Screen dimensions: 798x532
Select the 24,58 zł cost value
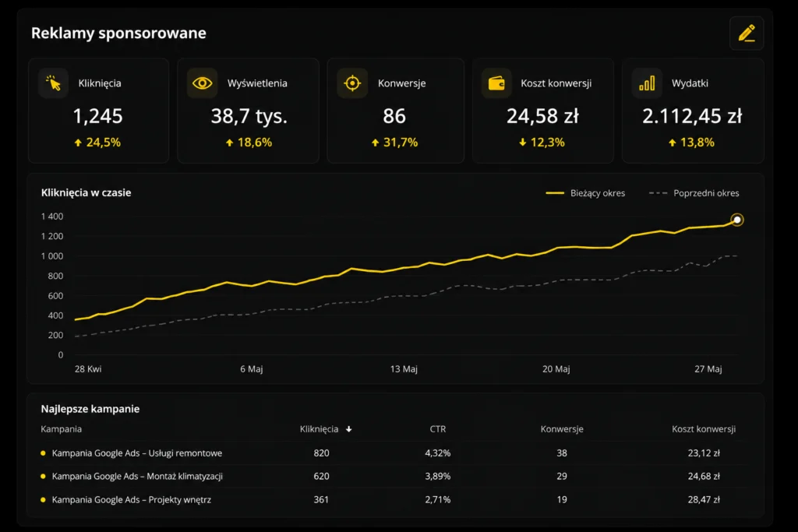(542, 117)
